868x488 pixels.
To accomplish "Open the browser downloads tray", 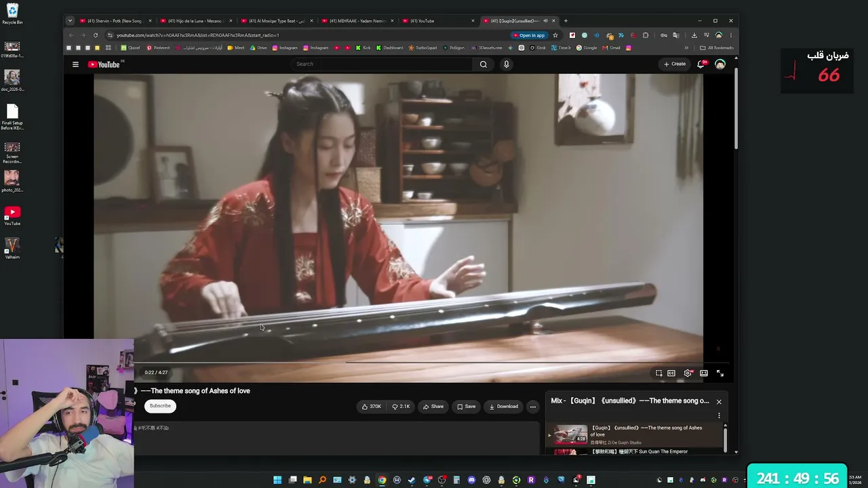I will pos(694,35).
